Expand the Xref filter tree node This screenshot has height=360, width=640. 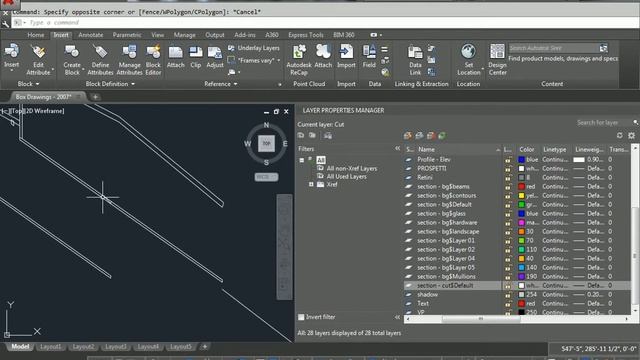pyautogui.click(x=311, y=184)
